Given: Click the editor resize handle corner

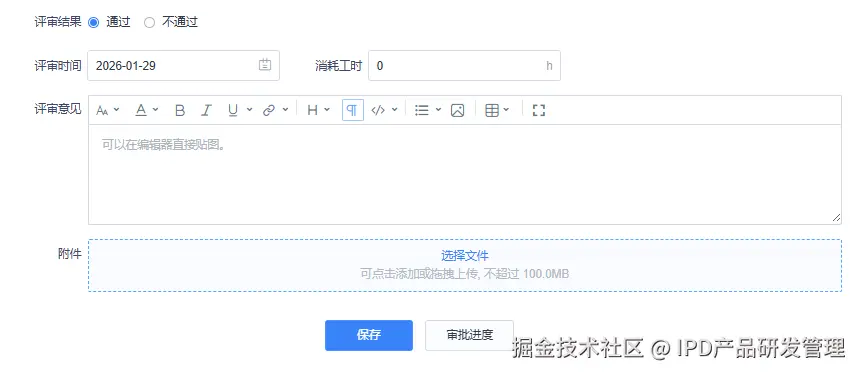Looking at the screenshot, I should (x=836, y=218).
